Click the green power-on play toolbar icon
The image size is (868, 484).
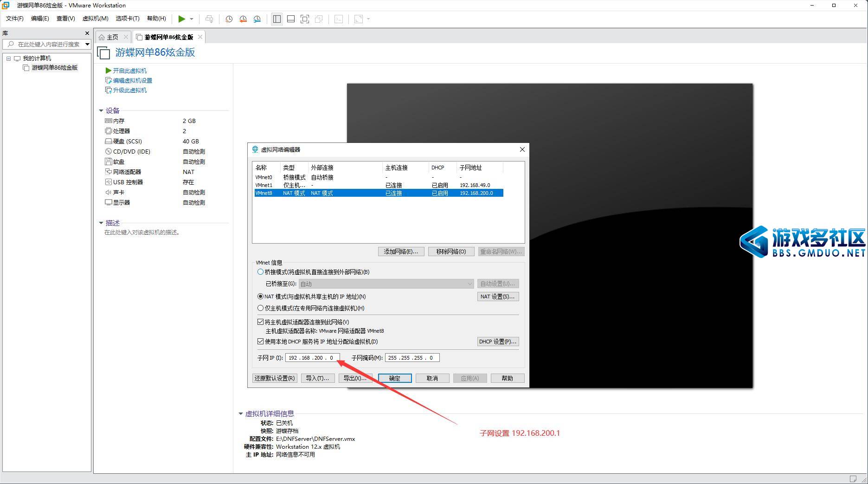point(182,19)
